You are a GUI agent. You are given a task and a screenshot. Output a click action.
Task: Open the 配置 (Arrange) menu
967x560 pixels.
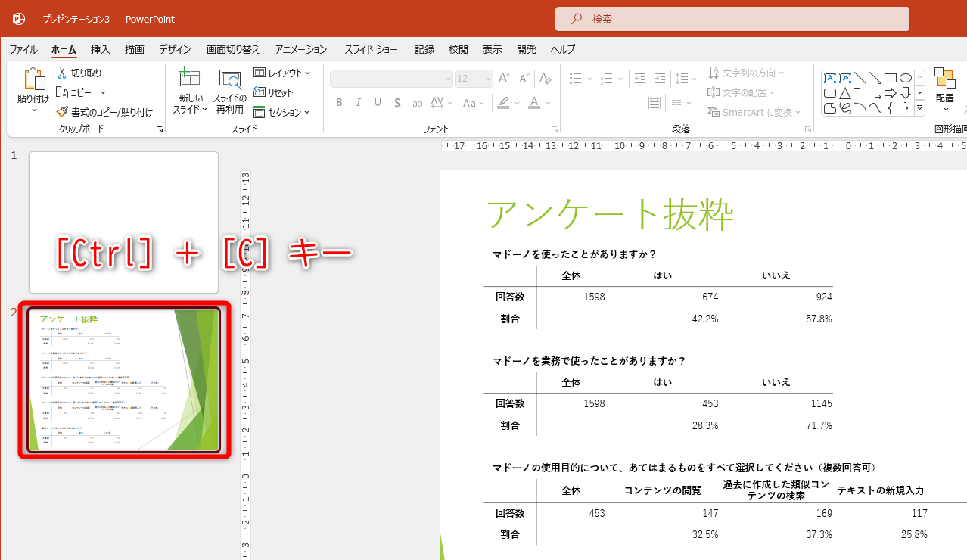[x=946, y=91]
